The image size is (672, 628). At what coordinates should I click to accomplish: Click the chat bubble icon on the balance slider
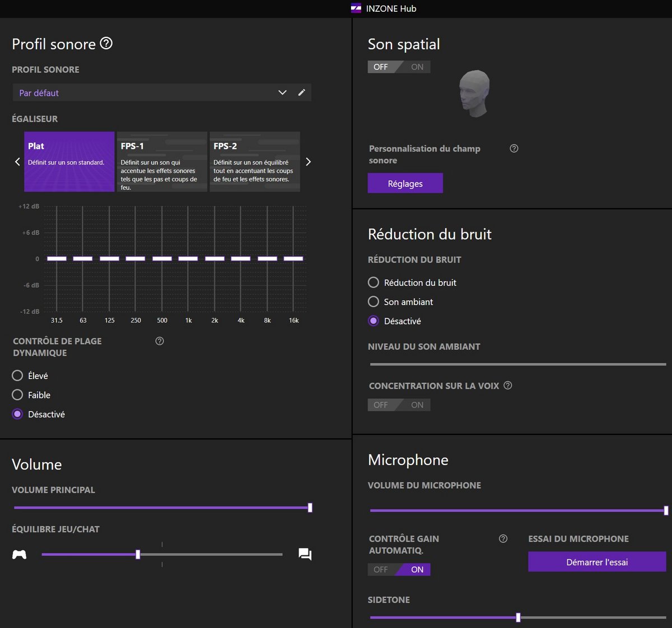coord(305,554)
